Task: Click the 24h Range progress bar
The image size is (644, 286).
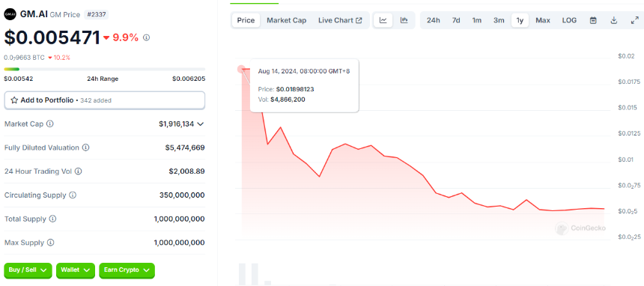Action: 104,69
